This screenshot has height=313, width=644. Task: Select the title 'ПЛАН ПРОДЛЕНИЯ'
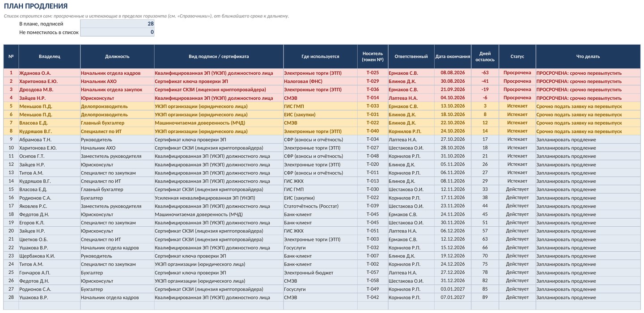[36, 6]
